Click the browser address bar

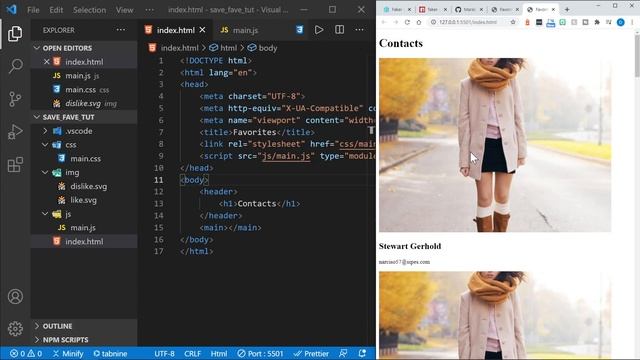tap(469, 22)
